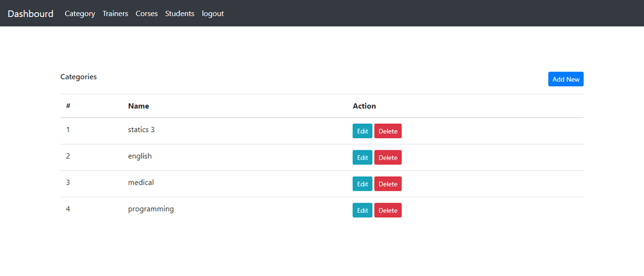
Task: Edit the statics 3 category
Action: (x=362, y=131)
